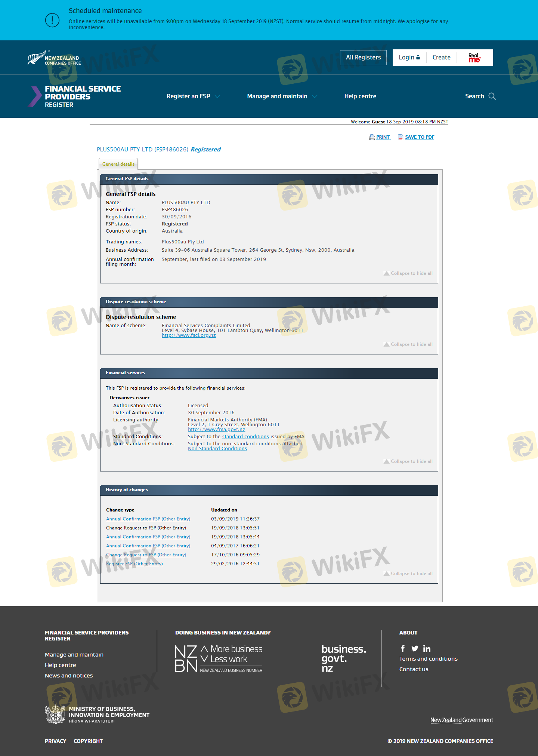
Task: Click News and notices footer link
Action: [69, 676]
